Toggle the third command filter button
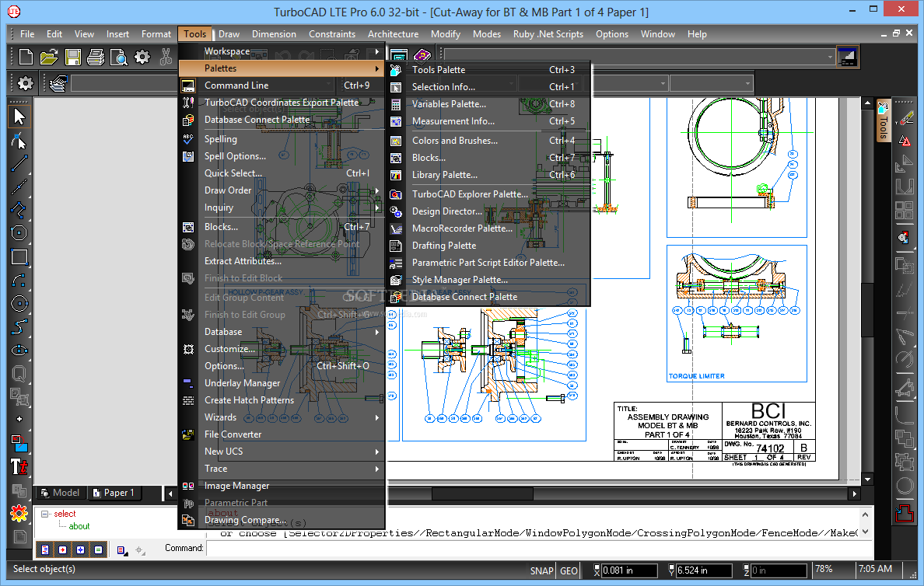924x586 pixels. coord(81,549)
